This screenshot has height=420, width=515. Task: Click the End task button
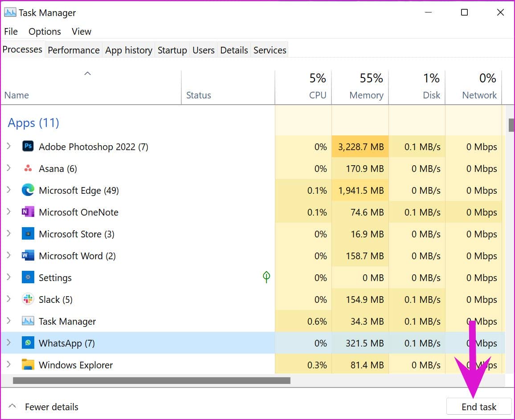click(479, 407)
